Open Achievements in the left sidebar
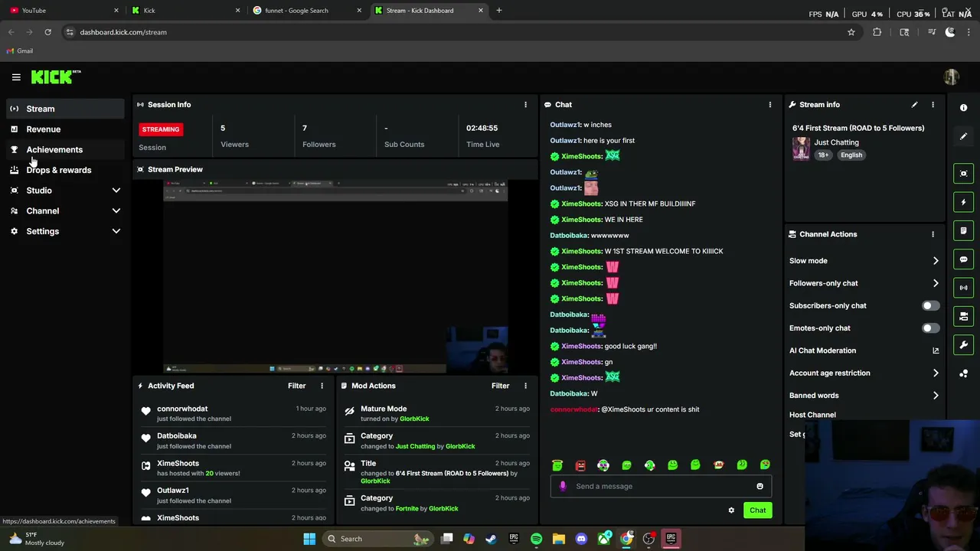The width and height of the screenshot is (980, 551). click(x=64, y=150)
